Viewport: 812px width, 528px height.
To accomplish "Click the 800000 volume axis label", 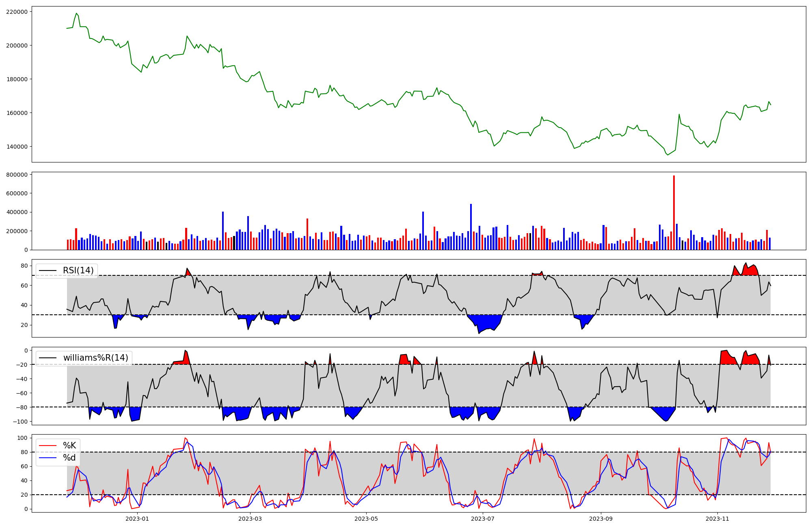I will (17, 175).
